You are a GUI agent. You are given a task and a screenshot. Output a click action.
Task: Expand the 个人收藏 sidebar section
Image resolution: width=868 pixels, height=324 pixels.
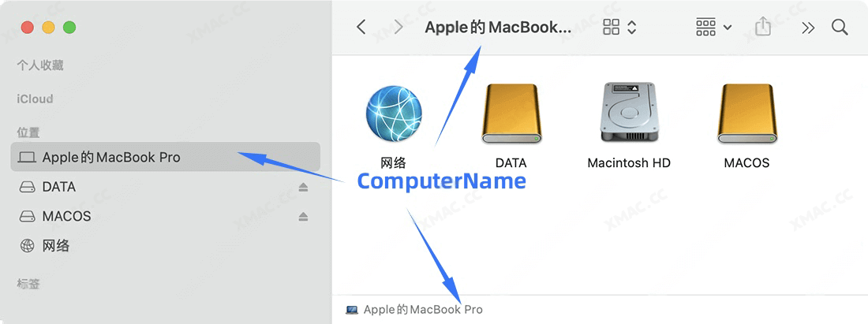(40, 65)
